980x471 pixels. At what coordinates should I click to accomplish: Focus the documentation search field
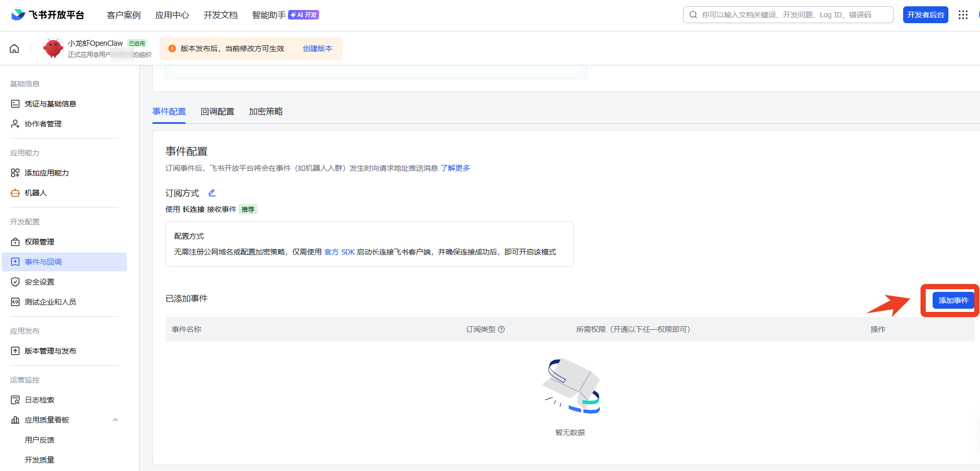pyautogui.click(x=790, y=15)
